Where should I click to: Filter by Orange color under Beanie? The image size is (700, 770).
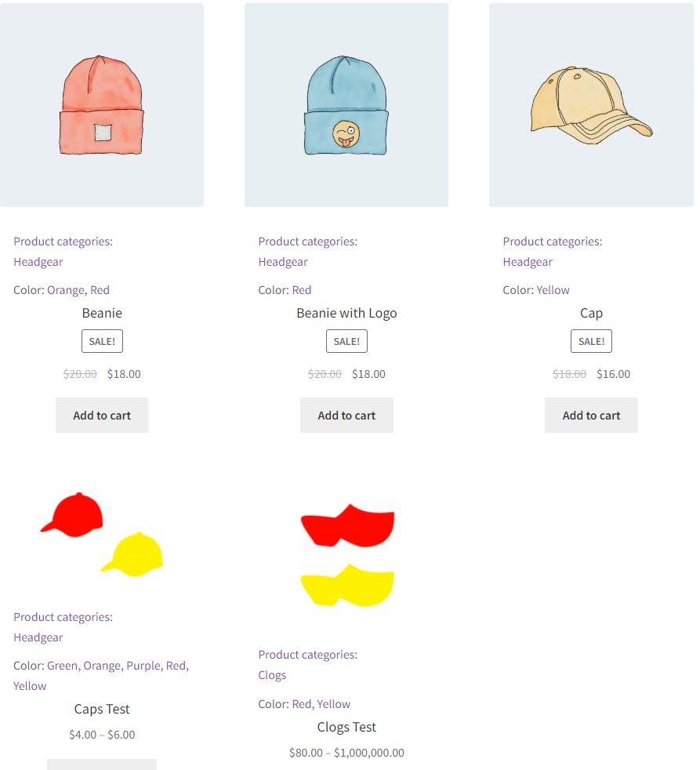tap(66, 290)
